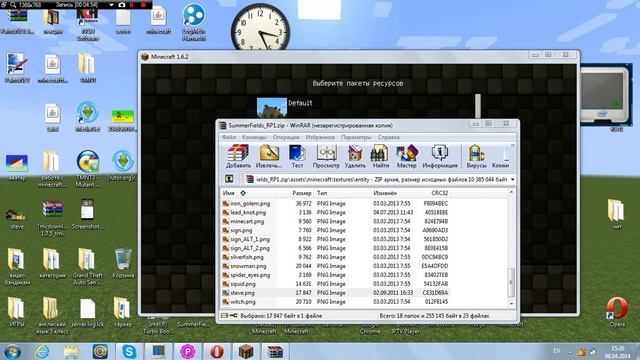Select the server.log.lck file on the desktop
Viewport: 640px width, 360px height.
[x=87, y=312]
